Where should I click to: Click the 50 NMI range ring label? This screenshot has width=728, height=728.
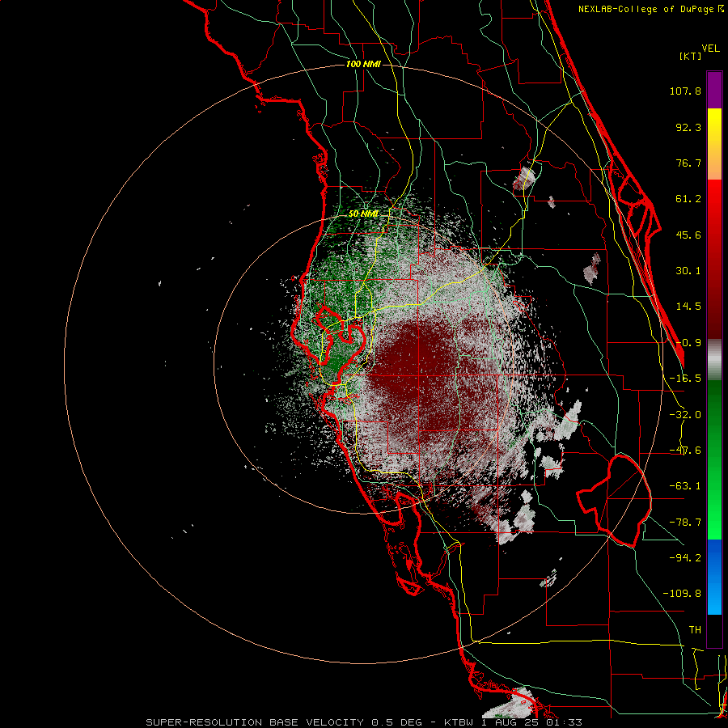tap(363, 214)
